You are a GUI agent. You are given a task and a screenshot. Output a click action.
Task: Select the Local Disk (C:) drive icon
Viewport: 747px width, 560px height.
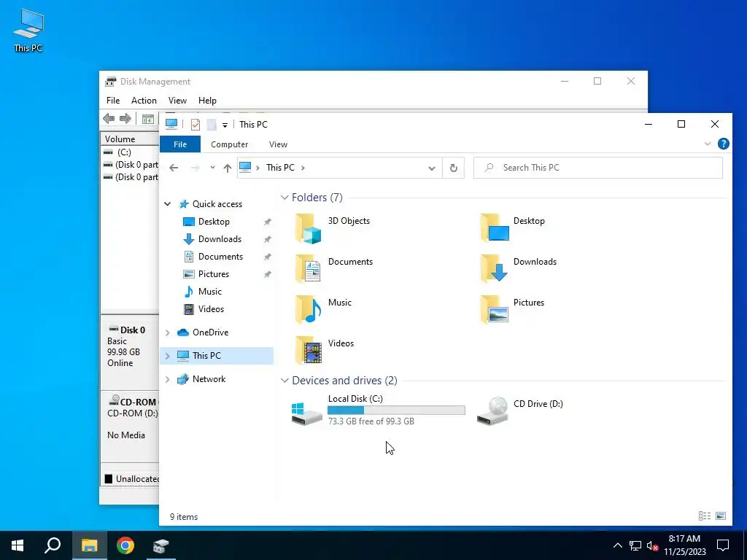tap(306, 412)
